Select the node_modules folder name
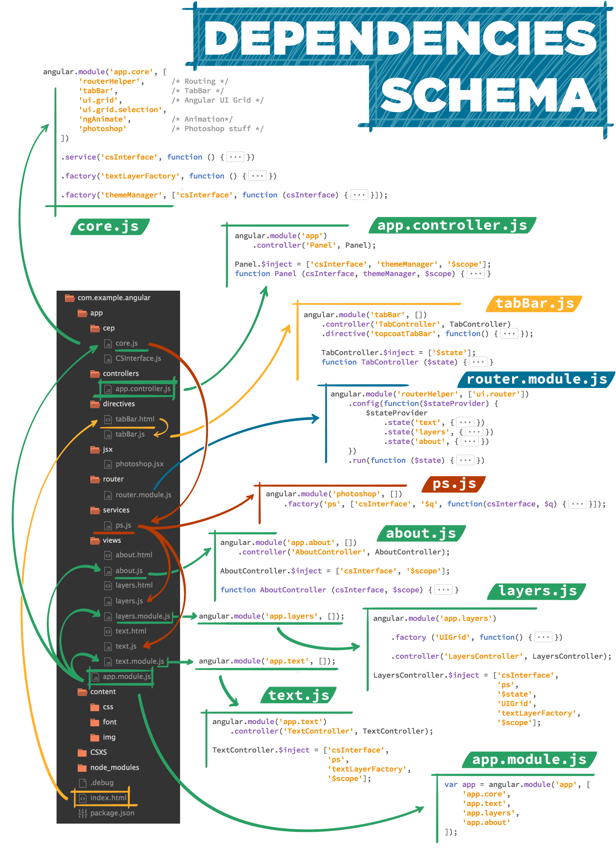 click(115, 768)
